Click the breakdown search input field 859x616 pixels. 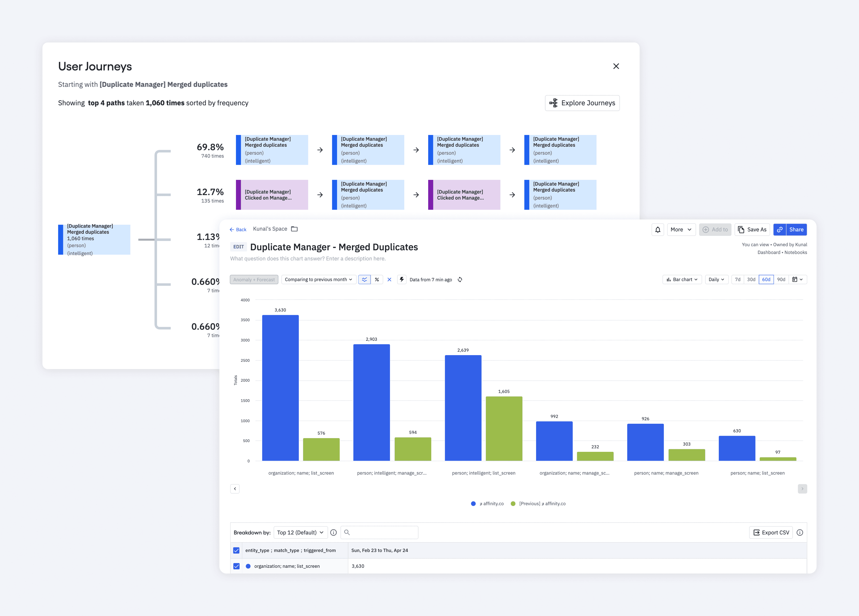click(380, 533)
